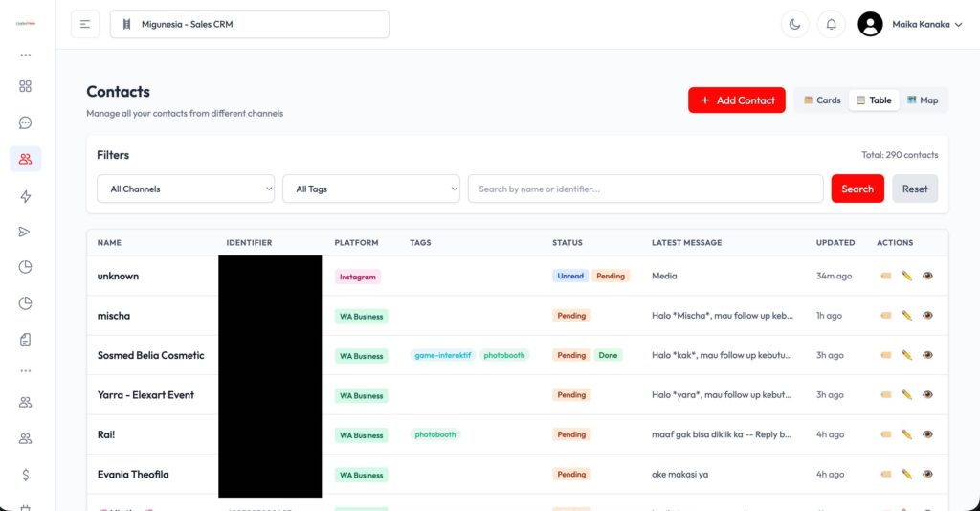Focus the search by name or identifier field
The width and height of the screenshot is (980, 511).
pyautogui.click(x=646, y=189)
